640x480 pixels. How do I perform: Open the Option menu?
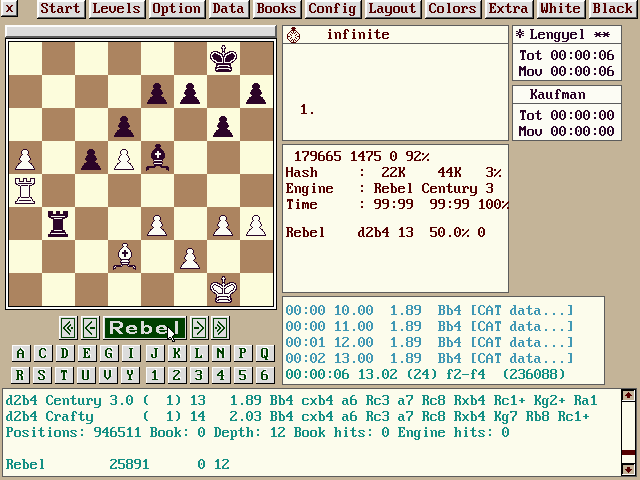(176, 9)
